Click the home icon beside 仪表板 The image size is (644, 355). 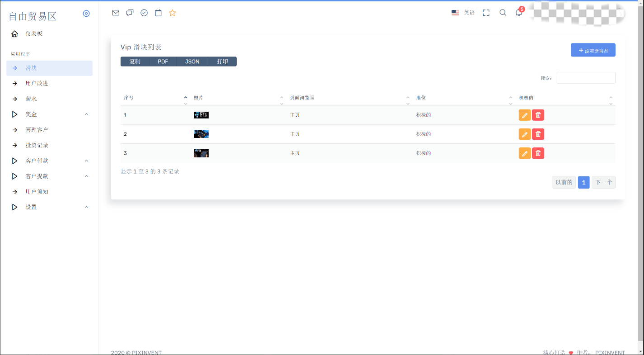pyautogui.click(x=15, y=34)
